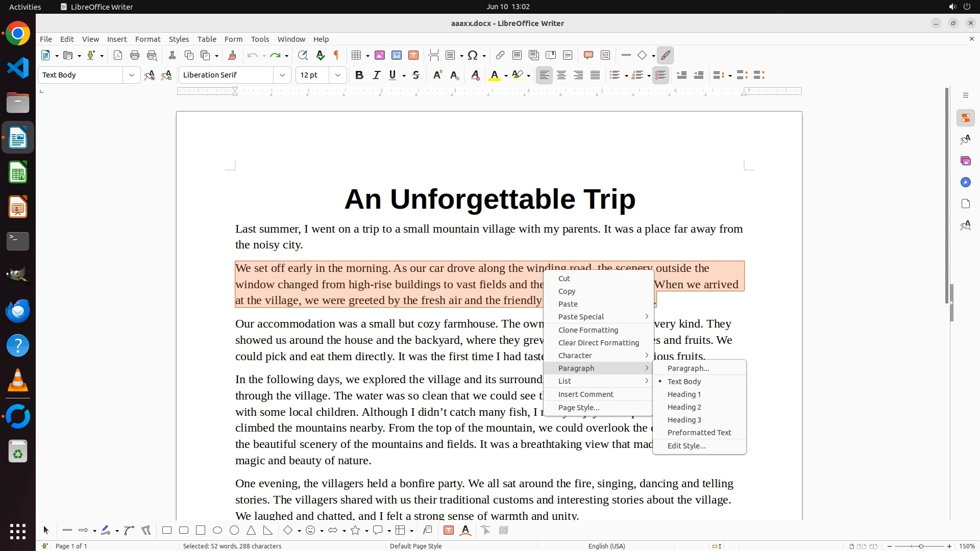The width and height of the screenshot is (980, 551).
Task: Choose Heading 2 in the Paragraph submenu
Action: click(x=684, y=407)
